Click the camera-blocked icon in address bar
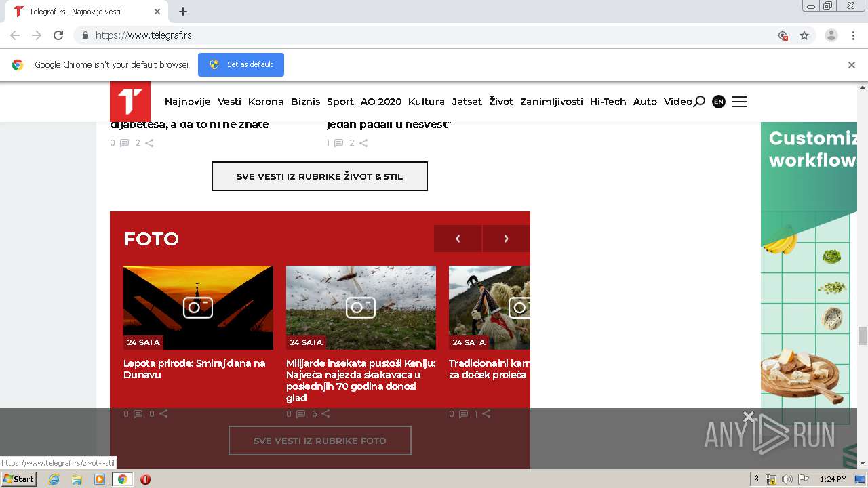 point(783,35)
